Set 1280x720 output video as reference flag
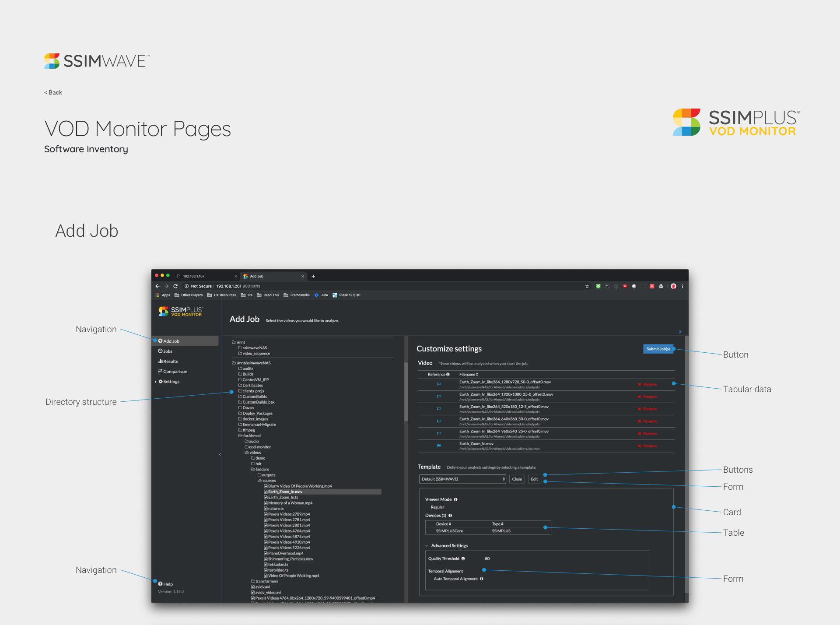 tap(439, 384)
